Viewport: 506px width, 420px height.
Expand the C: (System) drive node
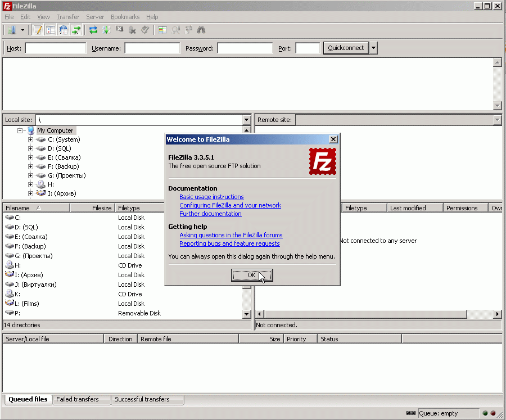click(30, 139)
